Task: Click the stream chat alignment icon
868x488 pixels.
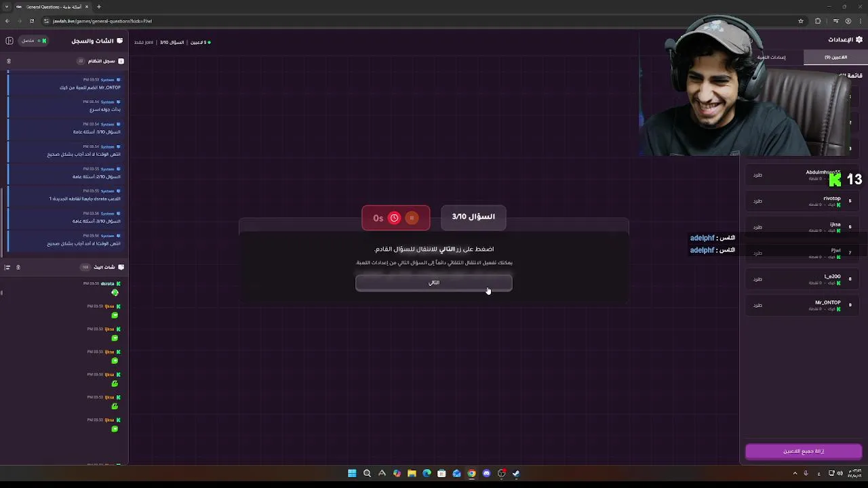Action: tap(7, 267)
